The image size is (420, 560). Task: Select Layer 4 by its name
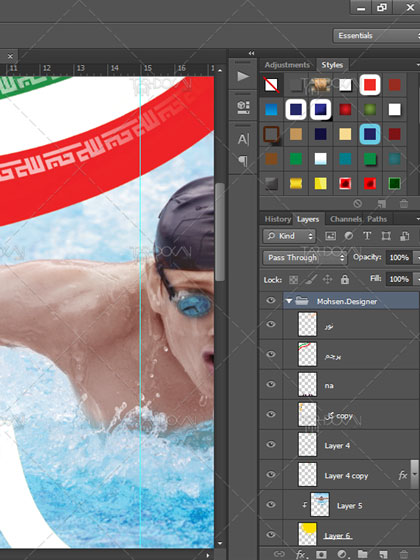click(x=337, y=445)
